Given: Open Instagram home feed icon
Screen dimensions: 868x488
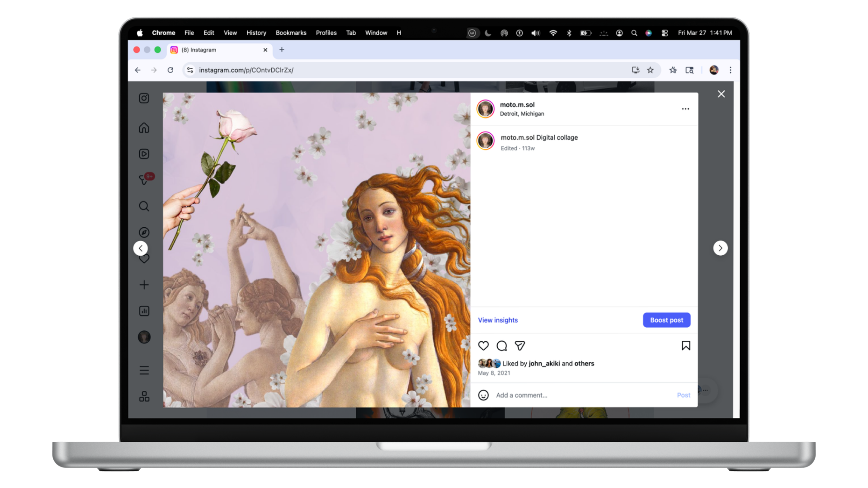Looking at the screenshot, I should (144, 128).
